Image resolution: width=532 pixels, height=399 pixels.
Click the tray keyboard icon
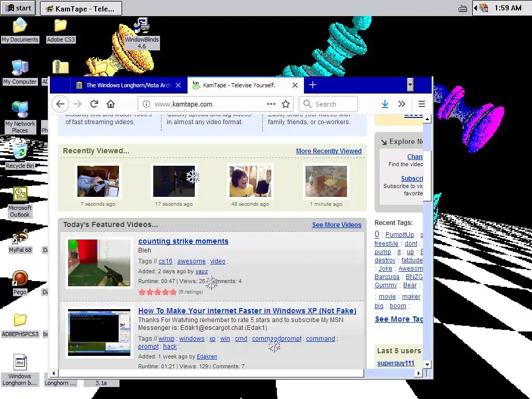click(463, 8)
